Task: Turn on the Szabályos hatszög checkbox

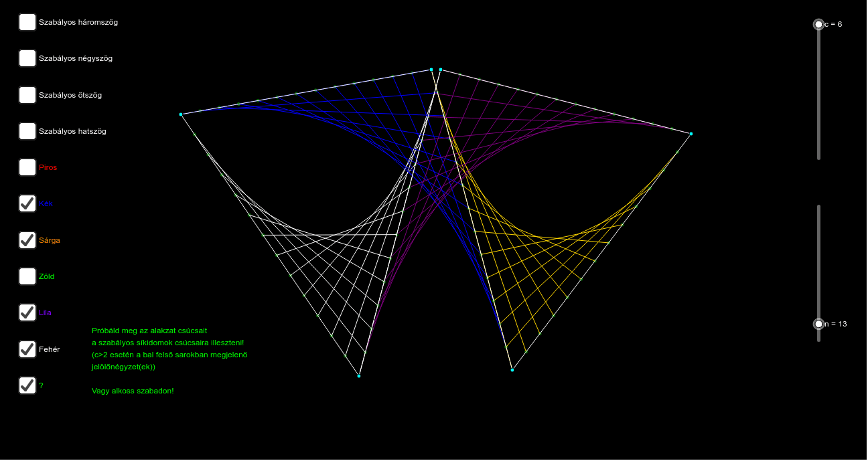Action: [27, 131]
